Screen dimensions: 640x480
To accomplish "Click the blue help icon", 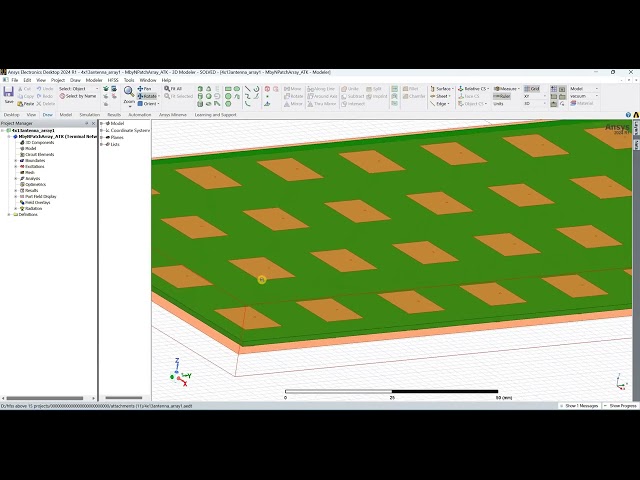I will [628, 115].
